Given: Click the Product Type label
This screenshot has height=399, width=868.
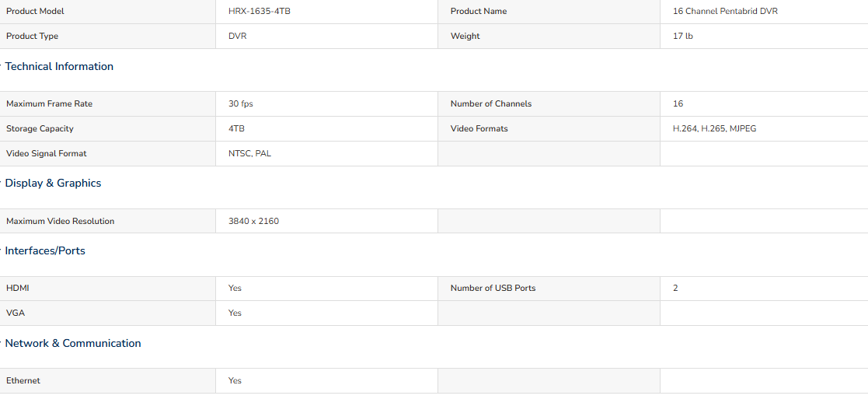Looking at the screenshot, I should click(32, 36).
